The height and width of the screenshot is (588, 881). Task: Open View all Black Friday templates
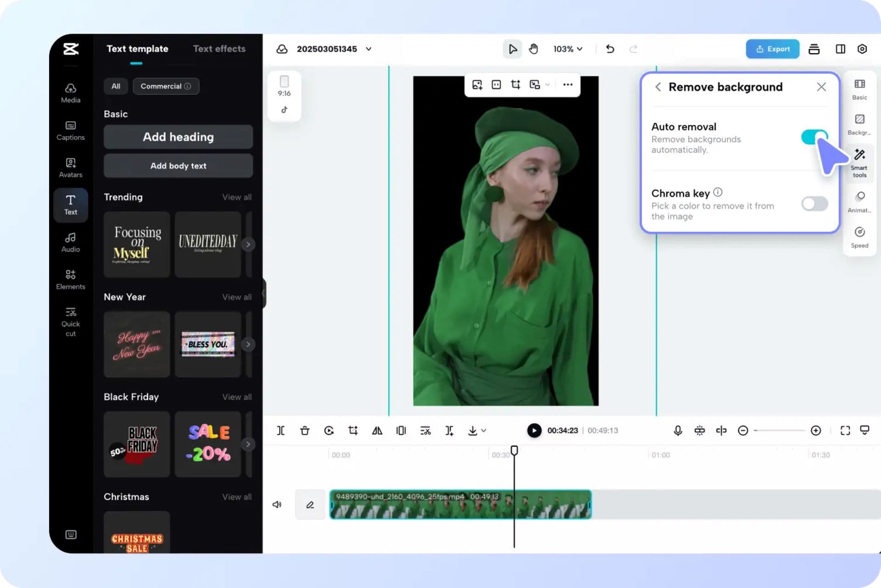click(237, 397)
